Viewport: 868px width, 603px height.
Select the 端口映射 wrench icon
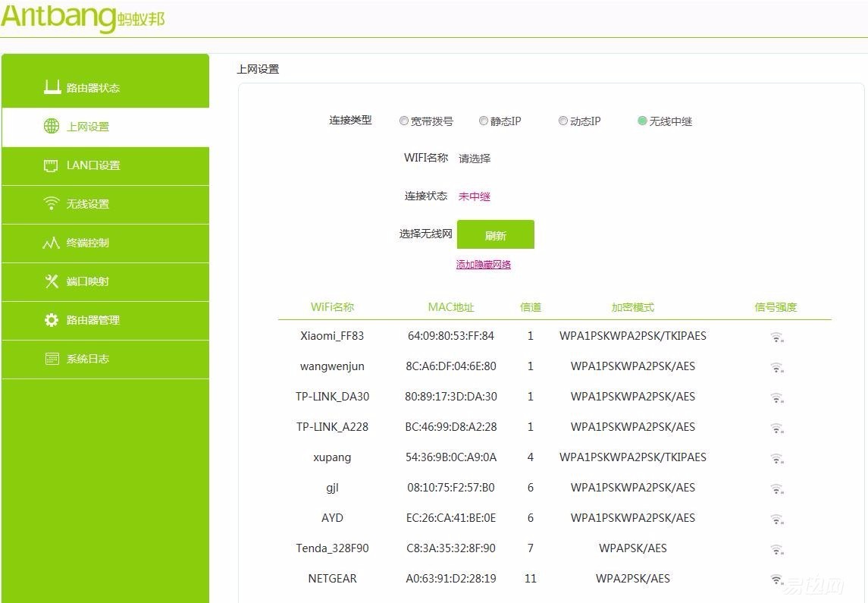(x=51, y=281)
